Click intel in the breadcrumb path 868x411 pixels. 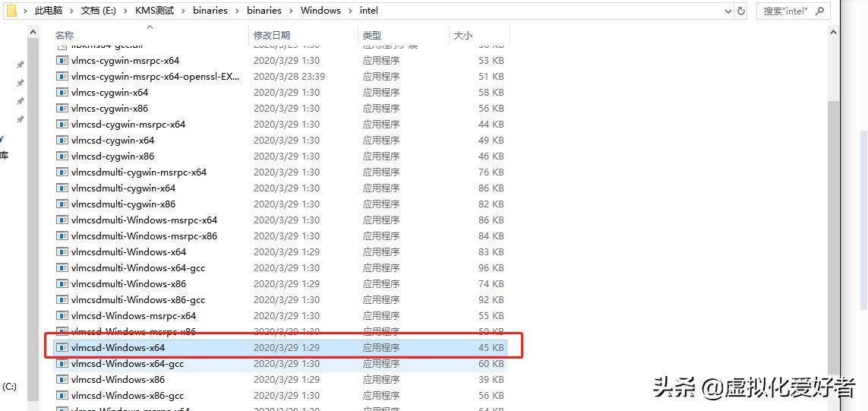369,11
